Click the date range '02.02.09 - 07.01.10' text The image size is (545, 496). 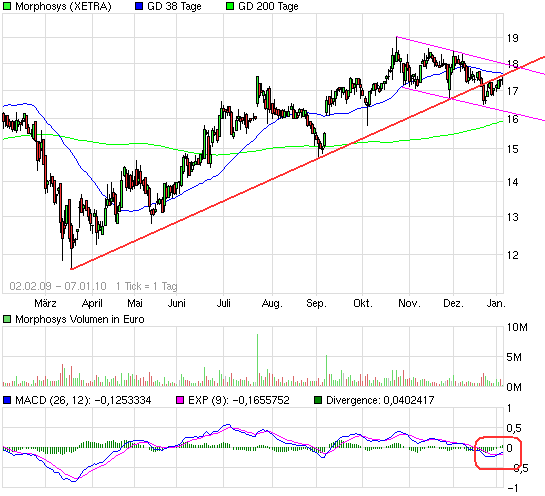coord(58,286)
